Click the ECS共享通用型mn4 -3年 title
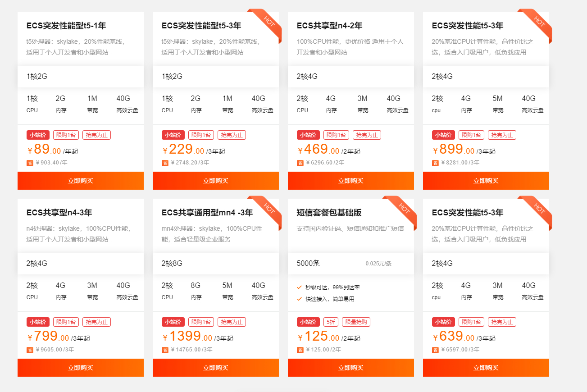The image size is (587, 392). click(x=207, y=213)
